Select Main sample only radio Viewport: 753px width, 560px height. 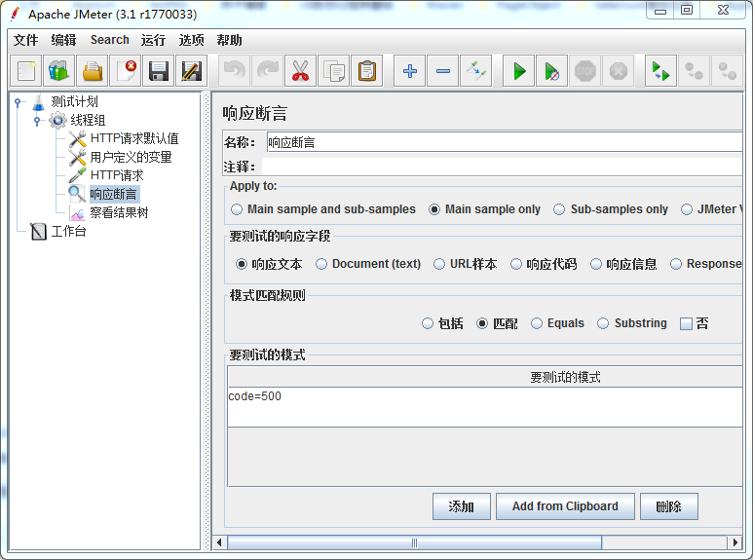point(484,209)
